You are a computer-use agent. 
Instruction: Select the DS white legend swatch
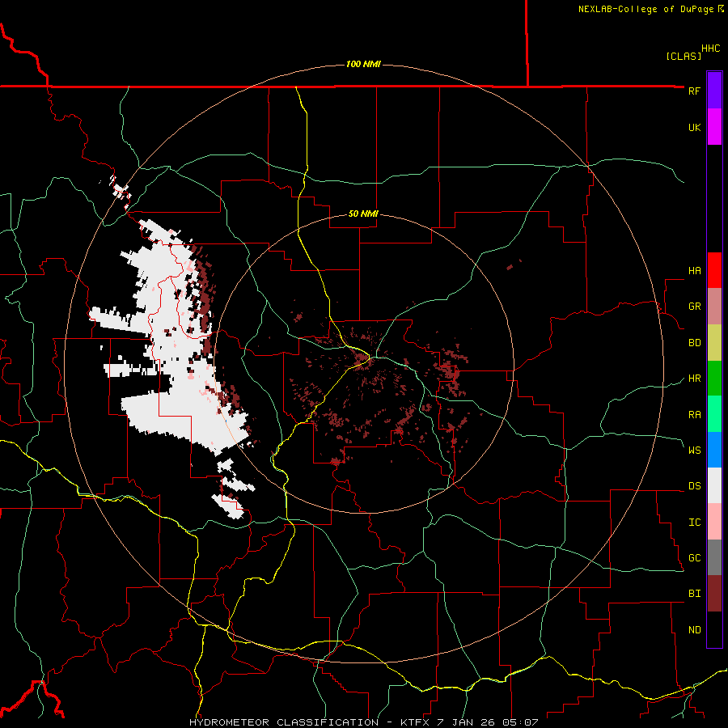(714, 485)
